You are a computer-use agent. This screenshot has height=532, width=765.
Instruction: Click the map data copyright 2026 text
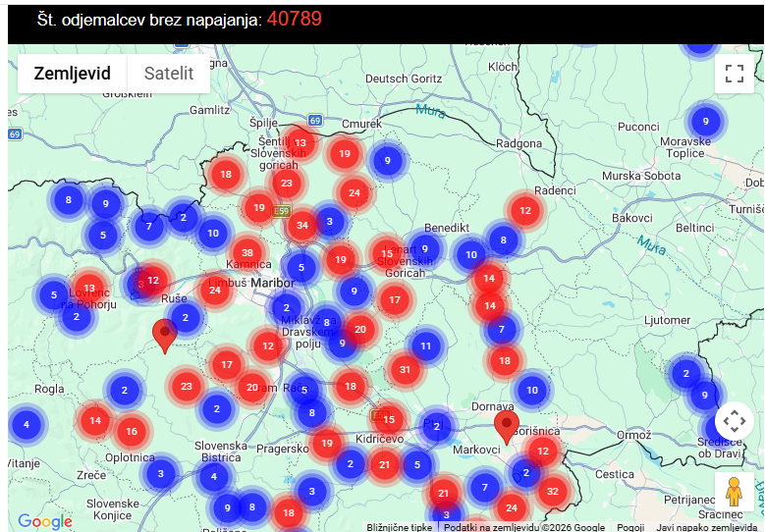tap(524, 527)
